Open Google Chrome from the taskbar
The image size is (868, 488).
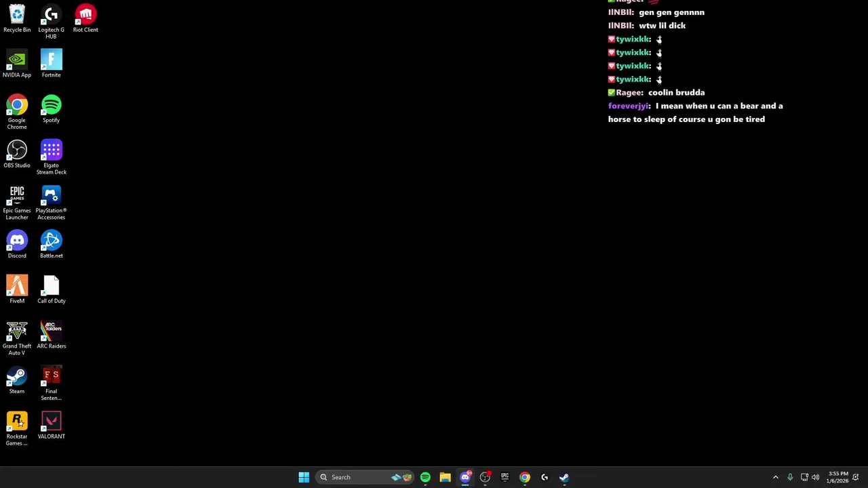point(525,477)
